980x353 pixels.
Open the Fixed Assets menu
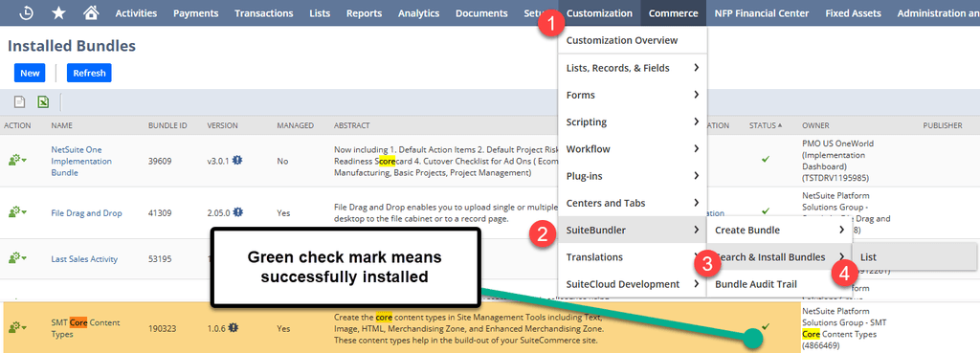(853, 12)
